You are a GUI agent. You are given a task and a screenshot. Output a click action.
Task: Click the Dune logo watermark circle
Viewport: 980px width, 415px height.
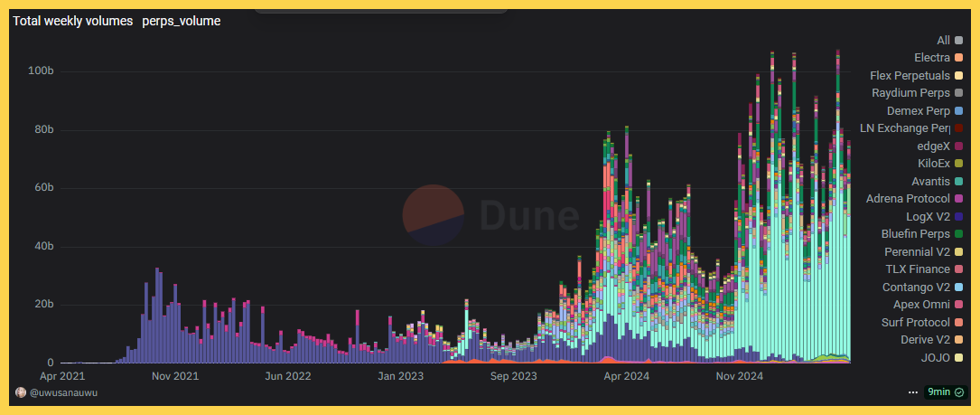433,215
